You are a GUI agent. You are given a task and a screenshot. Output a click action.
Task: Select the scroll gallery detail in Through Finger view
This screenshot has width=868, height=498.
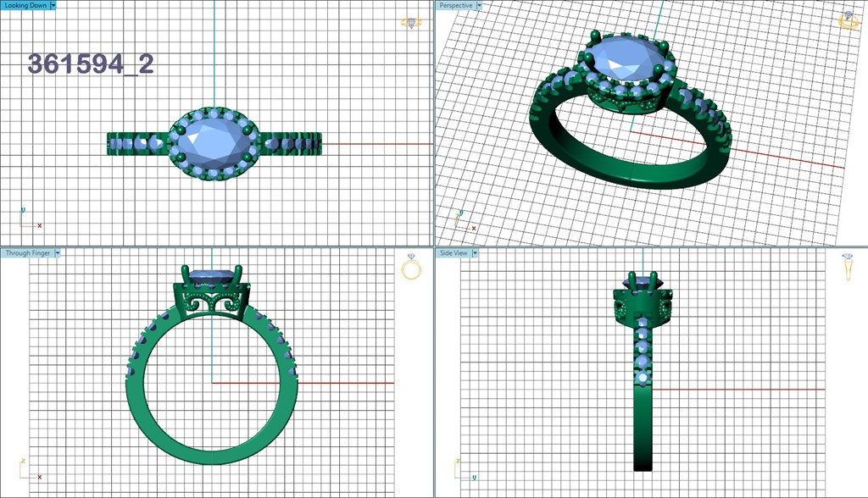tap(212, 304)
